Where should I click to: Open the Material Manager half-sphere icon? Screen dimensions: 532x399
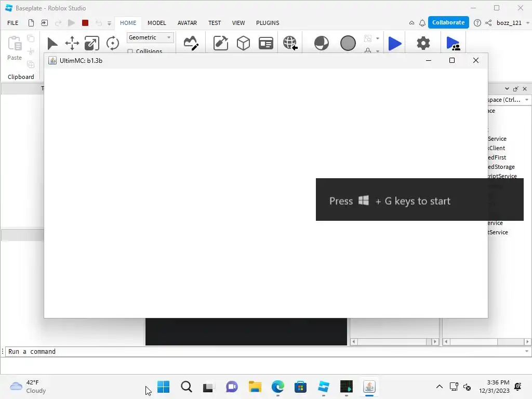point(321,43)
